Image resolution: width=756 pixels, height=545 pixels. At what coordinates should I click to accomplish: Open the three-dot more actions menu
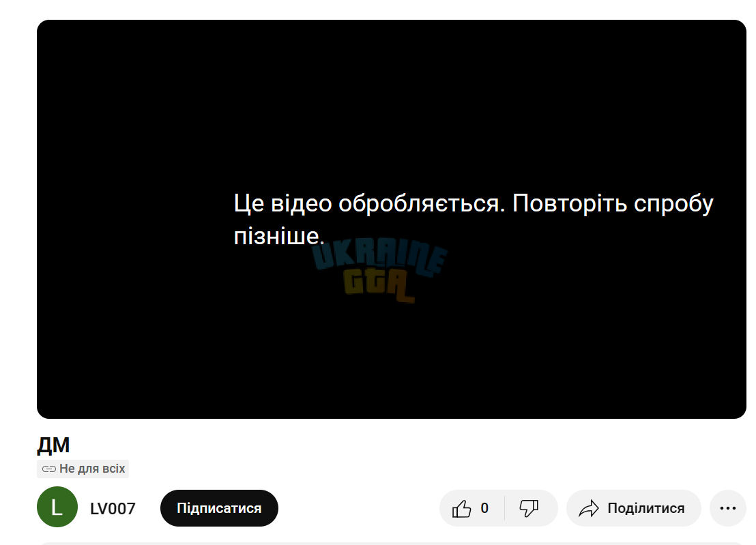(727, 508)
